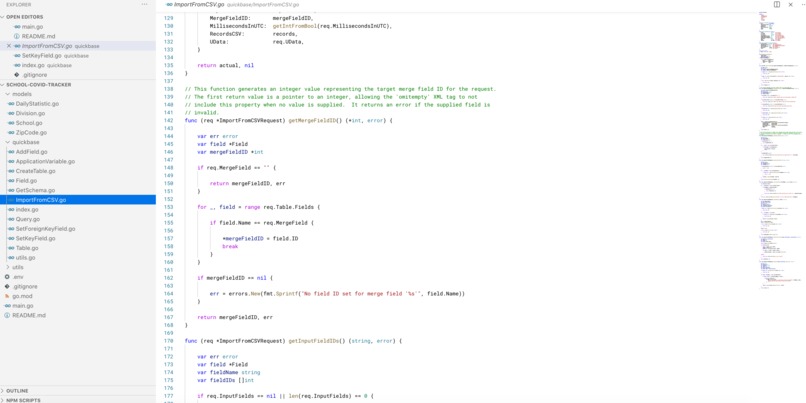This screenshot has height=403, width=806.
Task: Click 'return actual, nil' statement
Action: 225,65
